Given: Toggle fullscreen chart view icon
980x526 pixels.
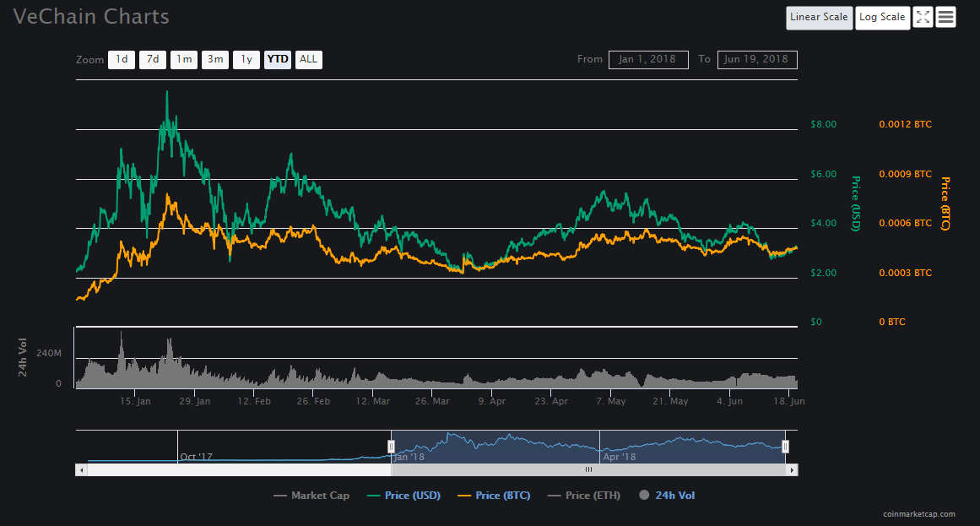Looking at the screenshot, I should [x=923, y=18].
